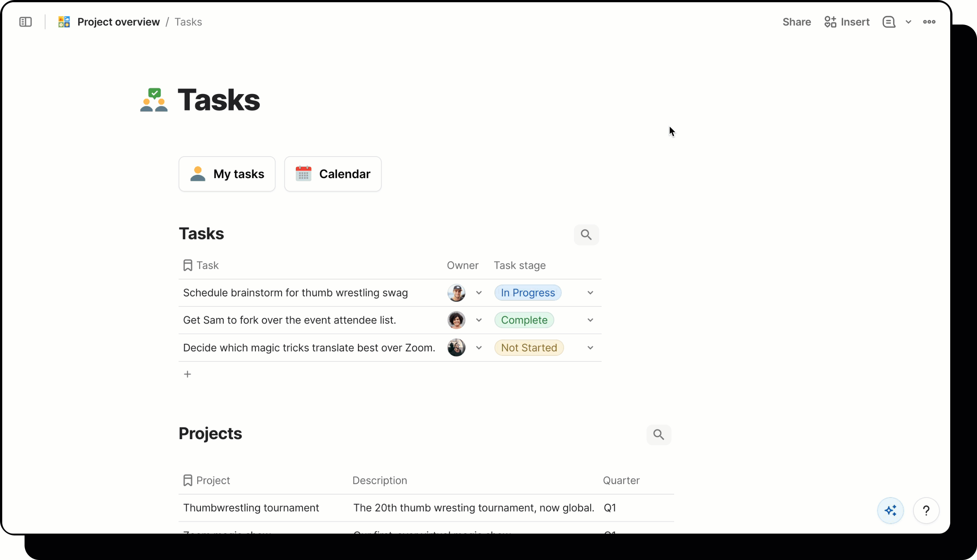Open the My tasks page button
Screen dimensions: 977x560
[x=227, y=174]
